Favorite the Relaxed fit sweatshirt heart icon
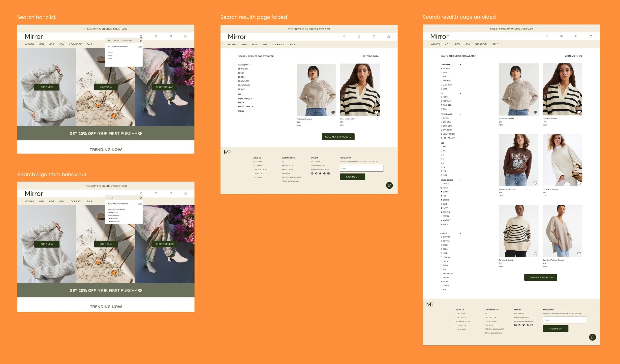This screenshot has width=620, height=364. coord(535,183)
